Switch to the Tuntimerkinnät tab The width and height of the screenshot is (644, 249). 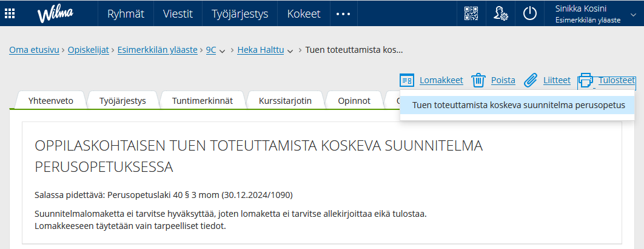(202, 101)
